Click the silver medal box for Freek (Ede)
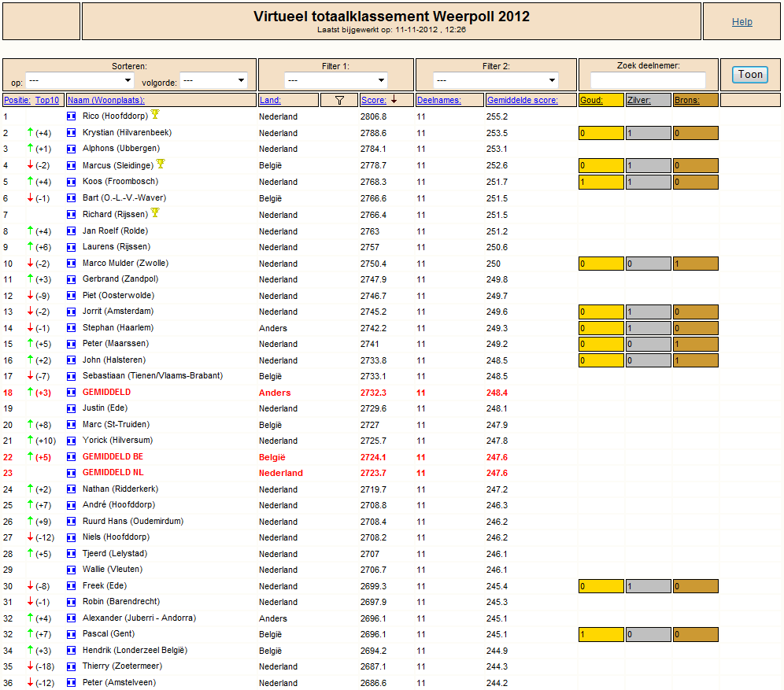 (x=648, y=586)
